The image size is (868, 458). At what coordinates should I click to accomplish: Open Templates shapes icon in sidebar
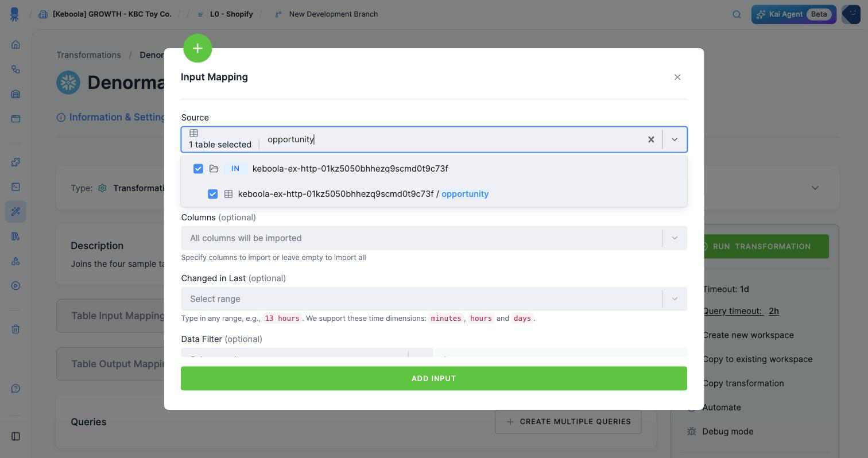[x=15, y=261]
